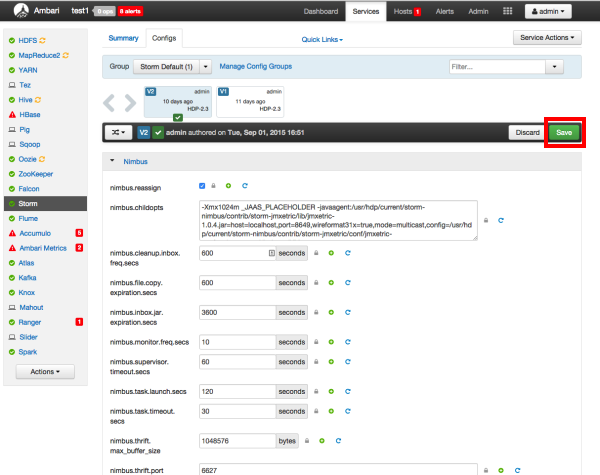
Task: Open the Admin tab
Action: pos(478,11)
